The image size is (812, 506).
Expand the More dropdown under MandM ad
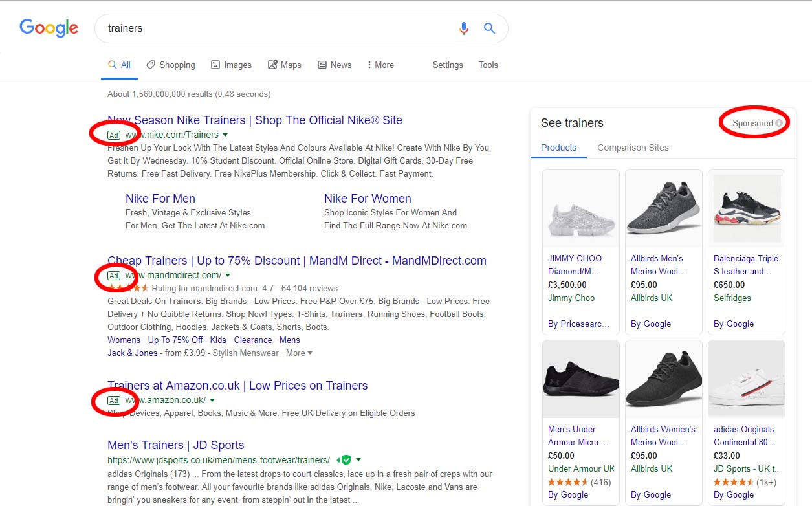[x=299, y=353]
